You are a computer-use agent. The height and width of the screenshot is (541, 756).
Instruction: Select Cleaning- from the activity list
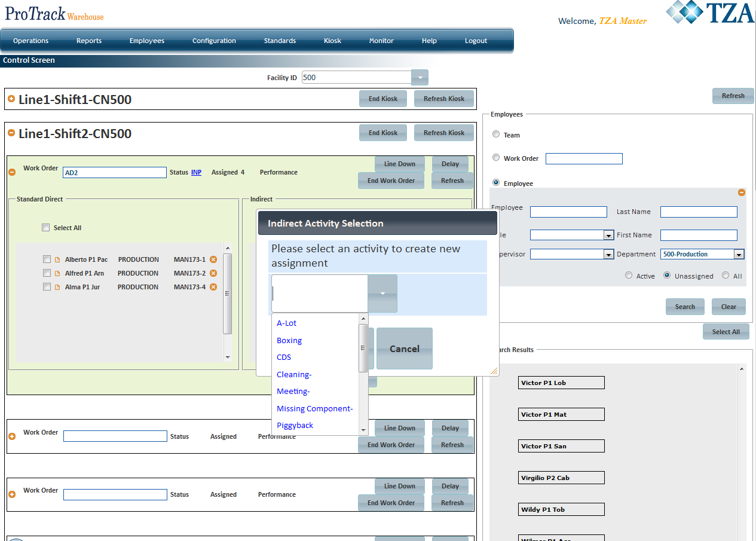point(294,374)
